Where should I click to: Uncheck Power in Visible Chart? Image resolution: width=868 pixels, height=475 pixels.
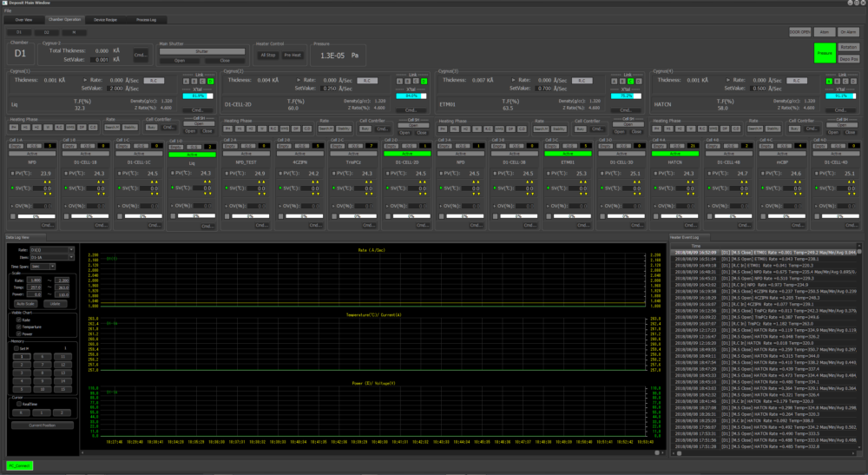[19, 333]
